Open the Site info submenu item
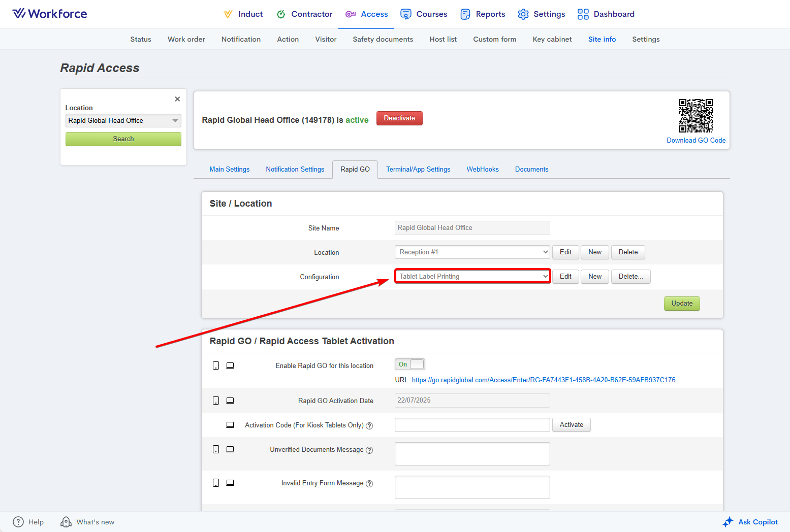The width and height of the screenshot is (790, 532). coord(602,39)
